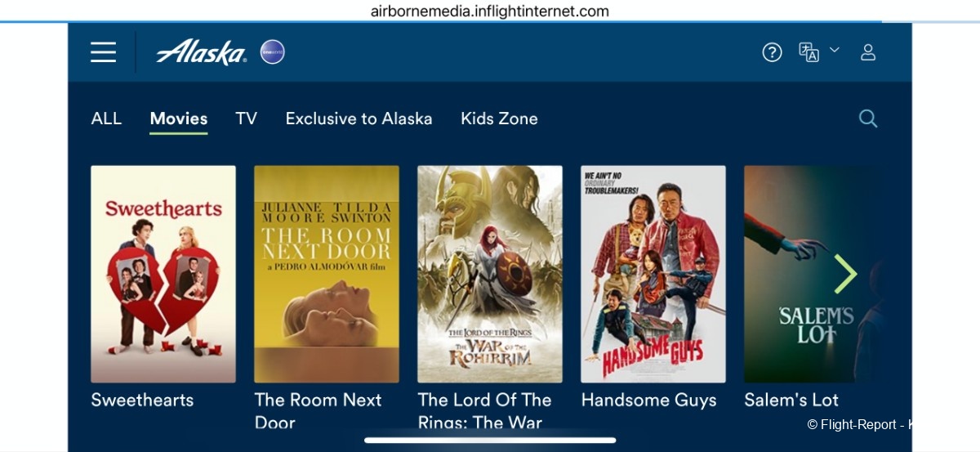The image size is (980, 452).
Task: Click the Salem's Lot title link
Action: (791, 400)
